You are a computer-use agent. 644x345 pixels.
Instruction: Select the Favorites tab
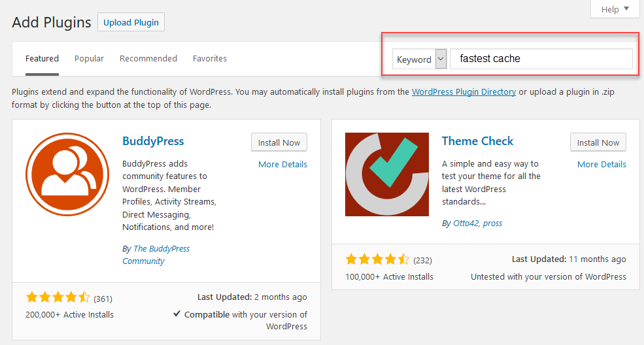(x=210, y=59)
